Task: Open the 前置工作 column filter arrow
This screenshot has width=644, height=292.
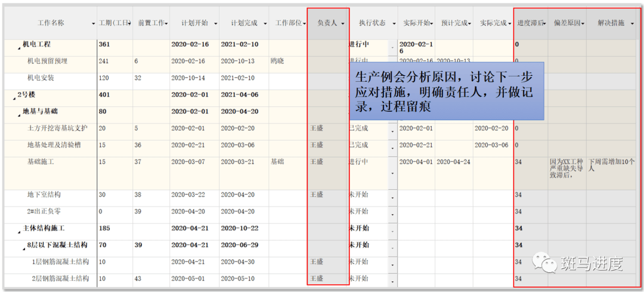Action: click(x=166, y=24)
